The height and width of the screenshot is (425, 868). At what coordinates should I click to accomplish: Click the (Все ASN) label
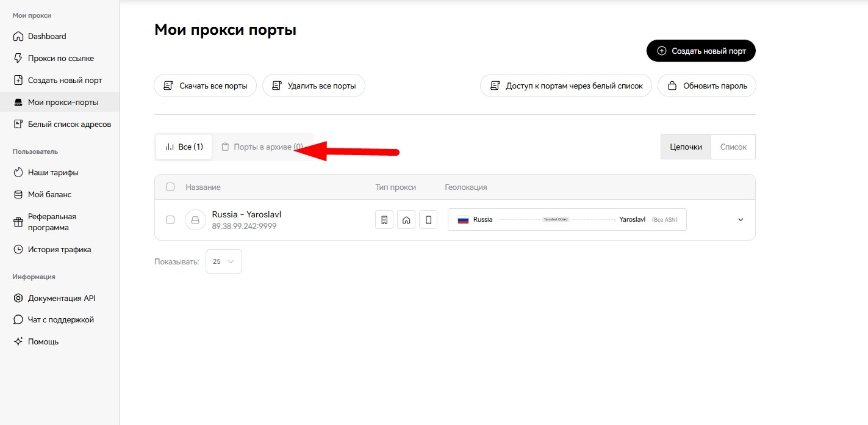664,219
